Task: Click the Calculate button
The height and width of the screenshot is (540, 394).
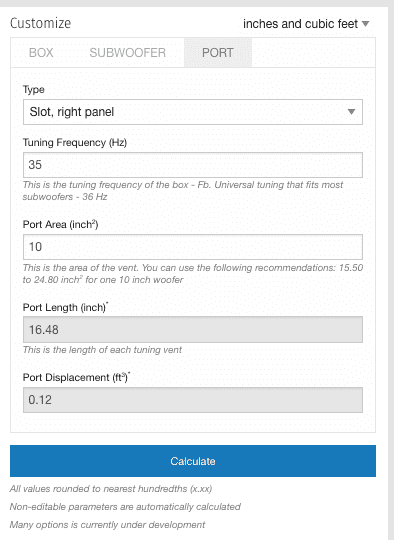Action: [193, 461]
